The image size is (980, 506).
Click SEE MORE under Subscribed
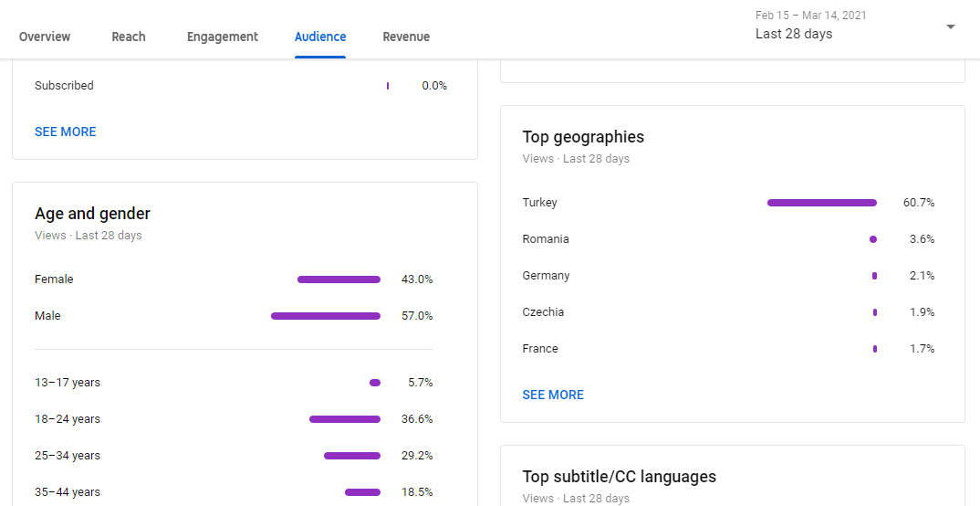(x=66, y=132)
